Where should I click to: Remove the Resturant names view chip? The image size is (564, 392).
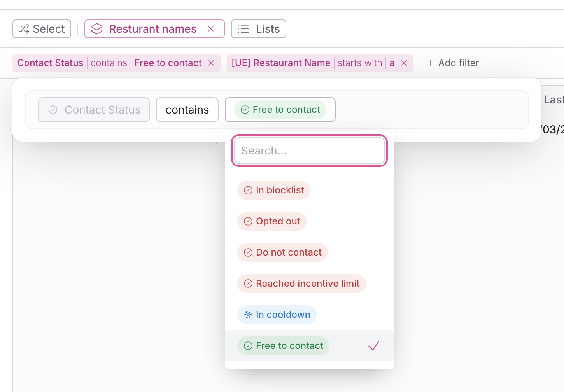point(211,29)
